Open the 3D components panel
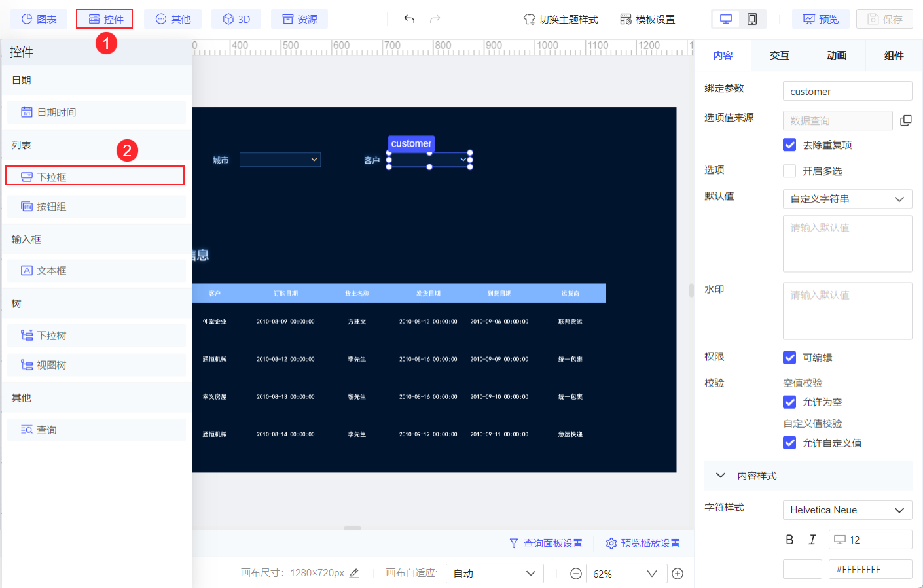Screen dimensions: 923x588 pos(236,19)
